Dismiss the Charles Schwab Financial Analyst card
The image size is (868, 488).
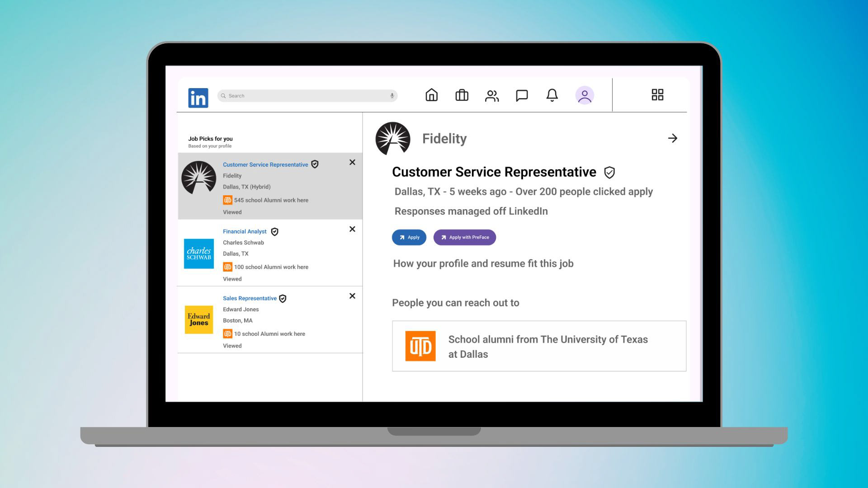click(352, 229)
